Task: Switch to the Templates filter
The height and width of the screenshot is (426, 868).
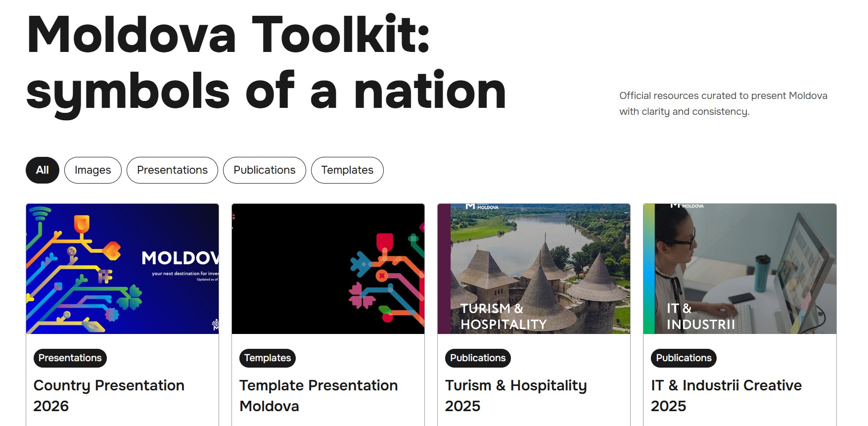Action: click(347, 170)
